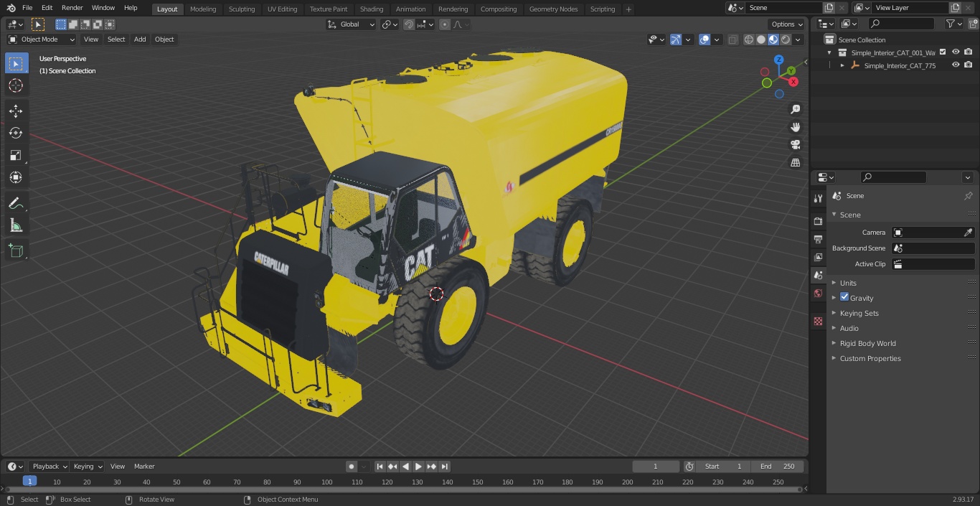Select the Add Cube tool
This screenshot has height=506, width=980.
[16, 250]
